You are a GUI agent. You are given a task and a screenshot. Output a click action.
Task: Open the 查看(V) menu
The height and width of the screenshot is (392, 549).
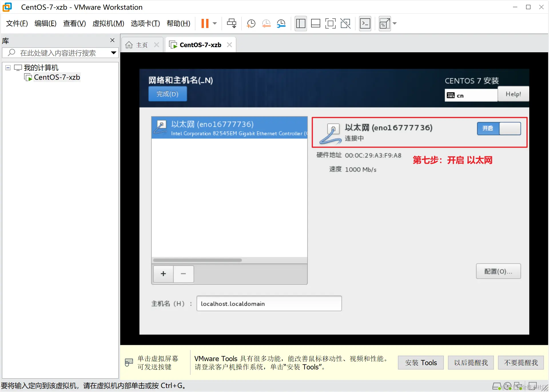[x=74, y=23]
